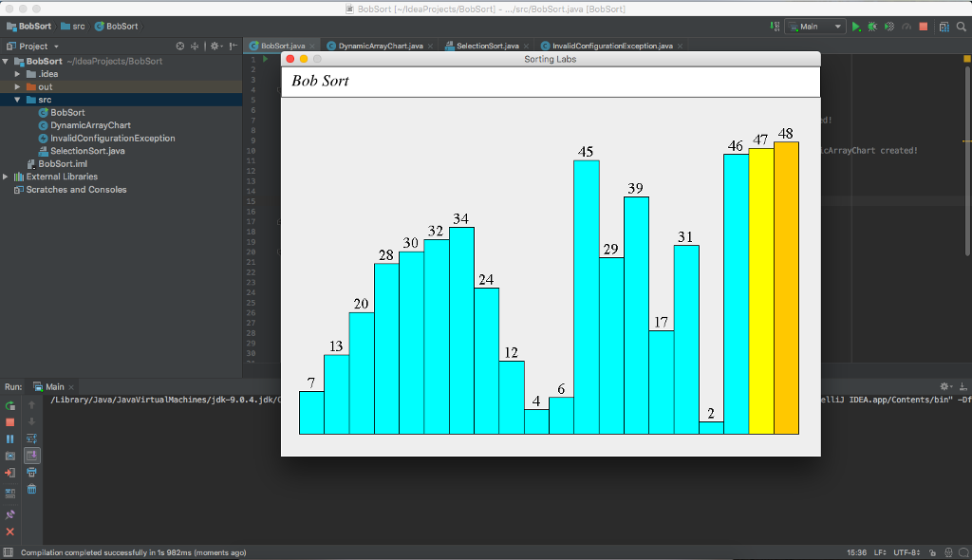
Task: Run the Main configuration with the green play icon
Action: (x=856, y=27)
